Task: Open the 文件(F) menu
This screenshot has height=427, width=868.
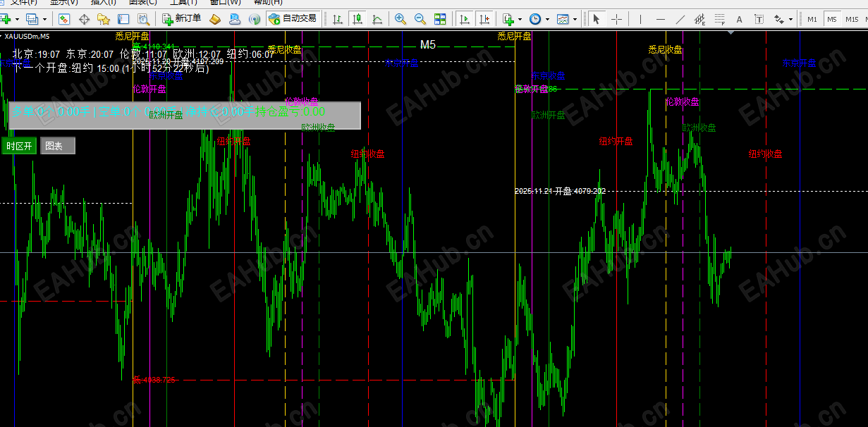Action: (x=24, y=3)
